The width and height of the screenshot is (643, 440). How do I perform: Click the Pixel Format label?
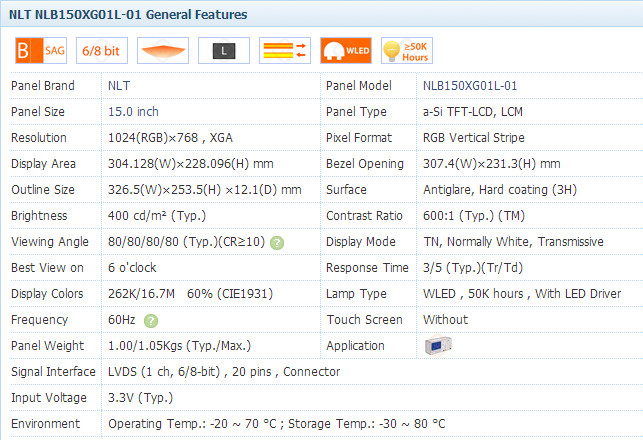(359, 138)
